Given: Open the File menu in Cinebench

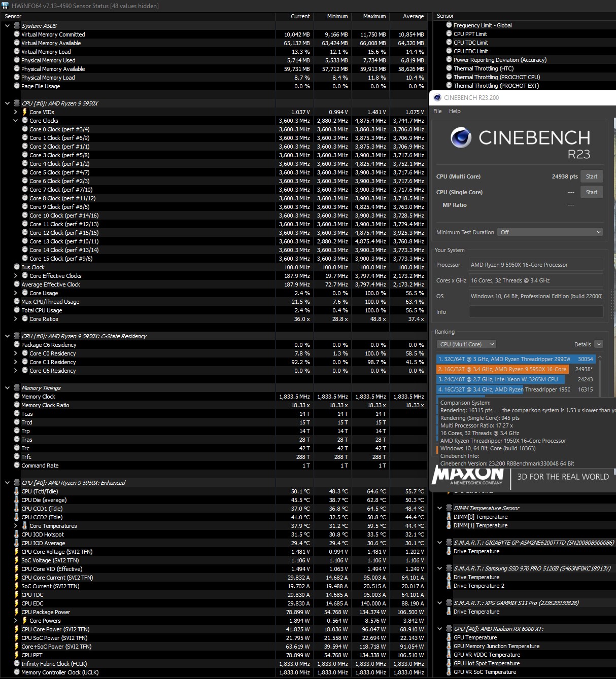Looking at the screenshot, I should (x=437, y=111).
